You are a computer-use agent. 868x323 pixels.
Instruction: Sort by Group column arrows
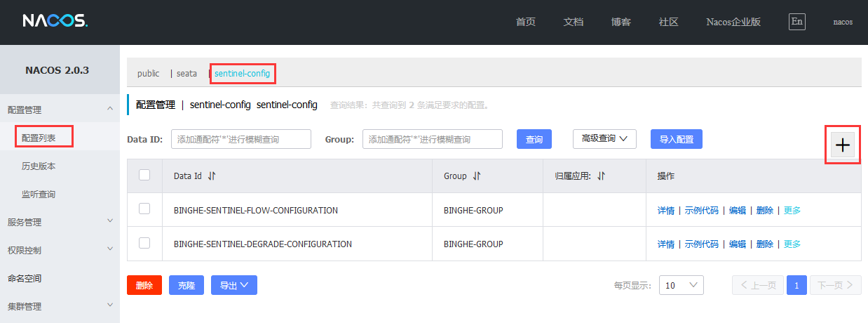(477, 176)
